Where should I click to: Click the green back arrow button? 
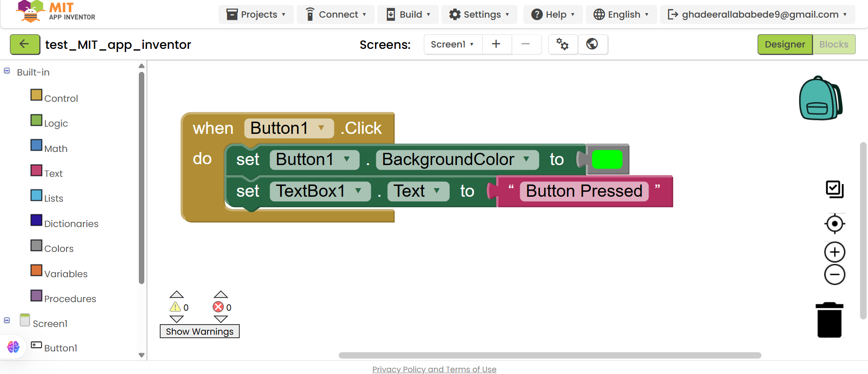25,44
